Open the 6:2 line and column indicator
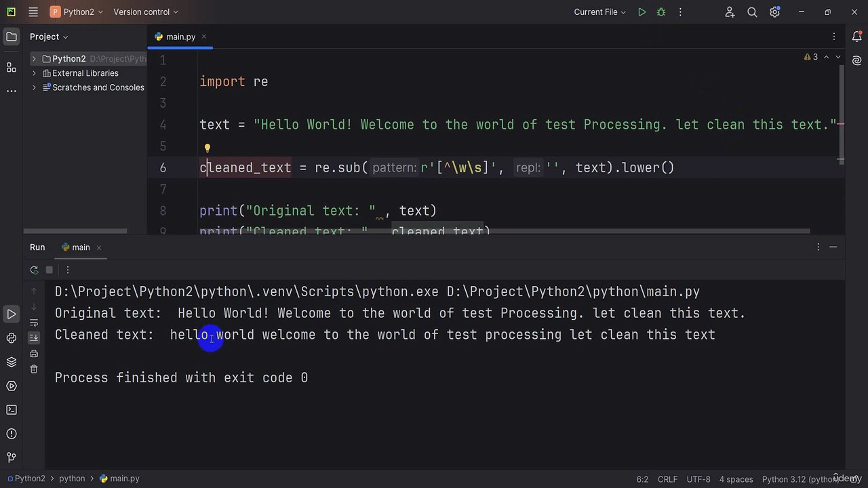Screen dimensions: 868x488 point(642,479)
